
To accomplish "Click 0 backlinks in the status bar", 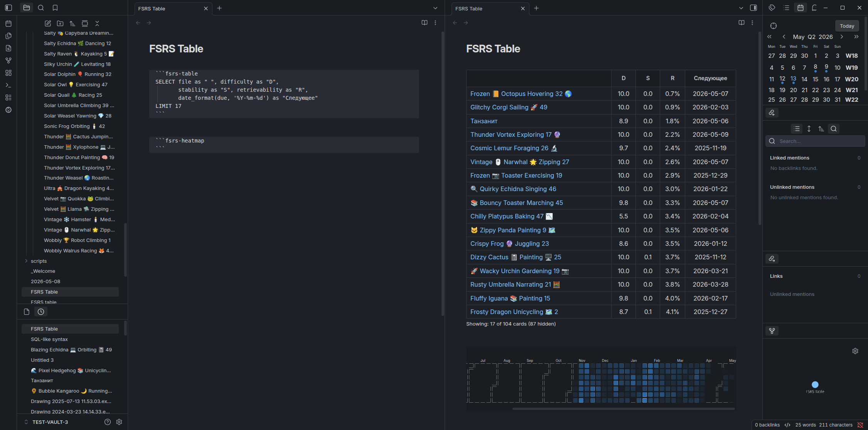I will tap(767, 425).
